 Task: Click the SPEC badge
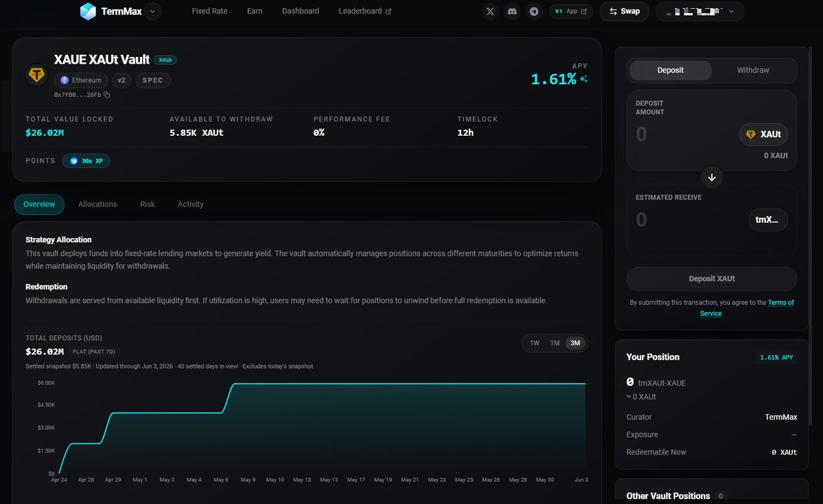point(153,80)
